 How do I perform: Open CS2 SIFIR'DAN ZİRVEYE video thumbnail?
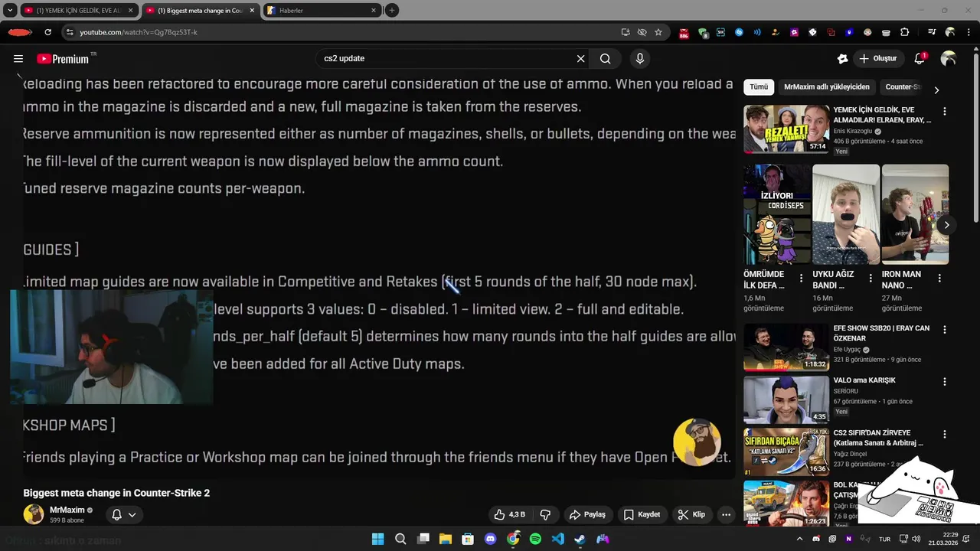[786, 452]
